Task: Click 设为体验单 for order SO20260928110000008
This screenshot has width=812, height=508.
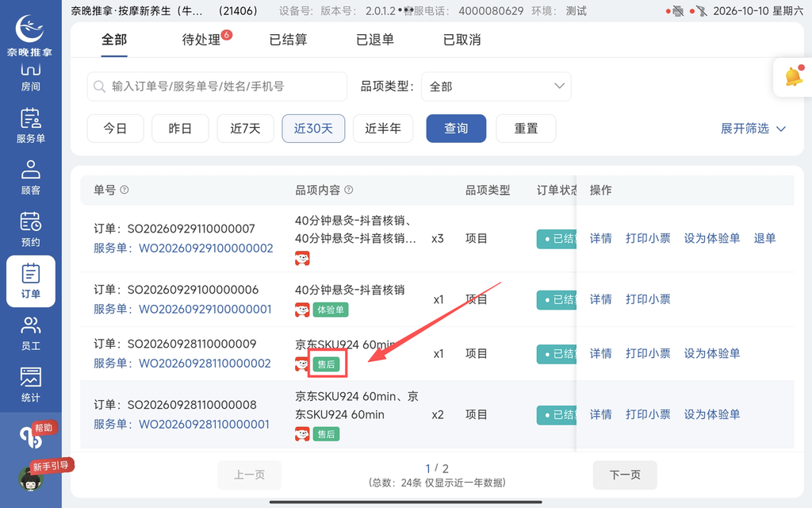Action: [712, 414]
